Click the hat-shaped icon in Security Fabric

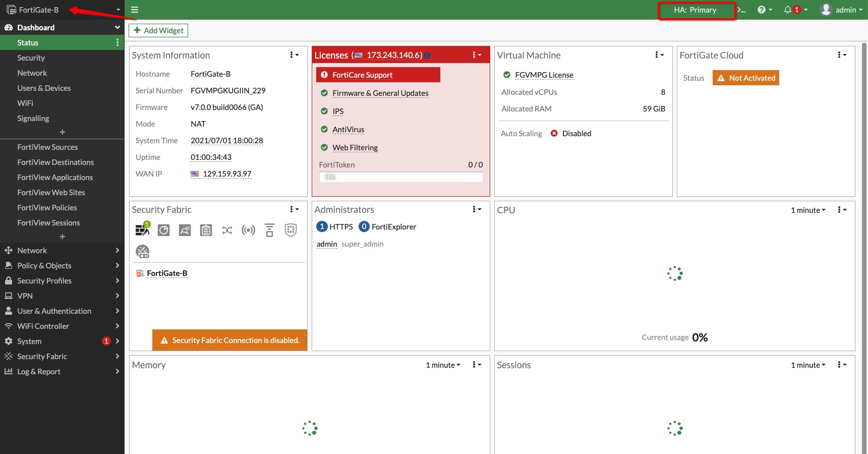[x=185, y=231]
